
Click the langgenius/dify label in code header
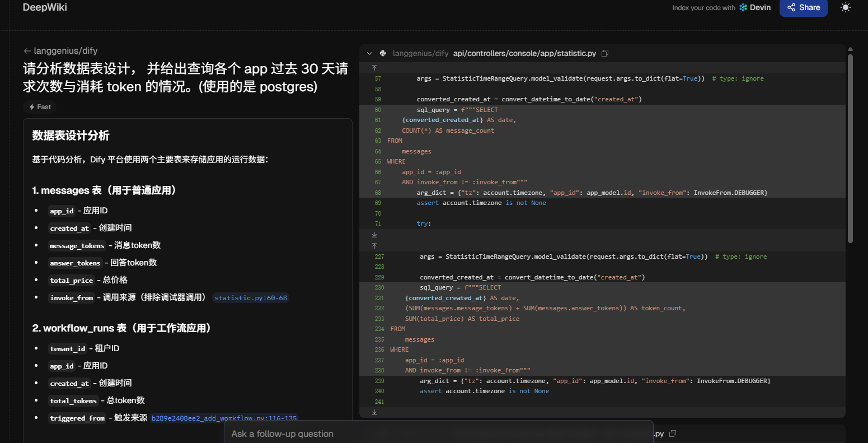tap(421, 54)
